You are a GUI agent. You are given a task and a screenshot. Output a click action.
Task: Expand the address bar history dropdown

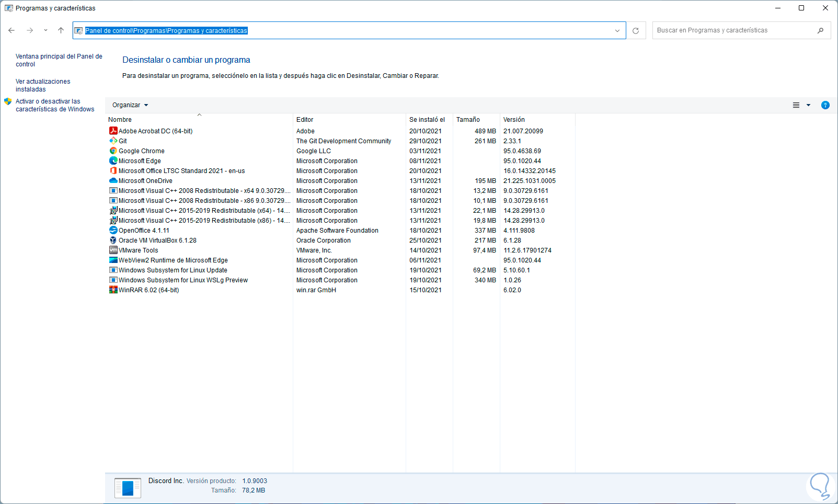point(617,30)
